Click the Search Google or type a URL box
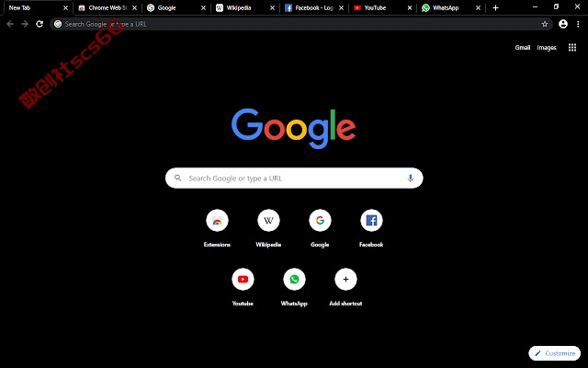 pyautogui.click(x=294, y=178)
